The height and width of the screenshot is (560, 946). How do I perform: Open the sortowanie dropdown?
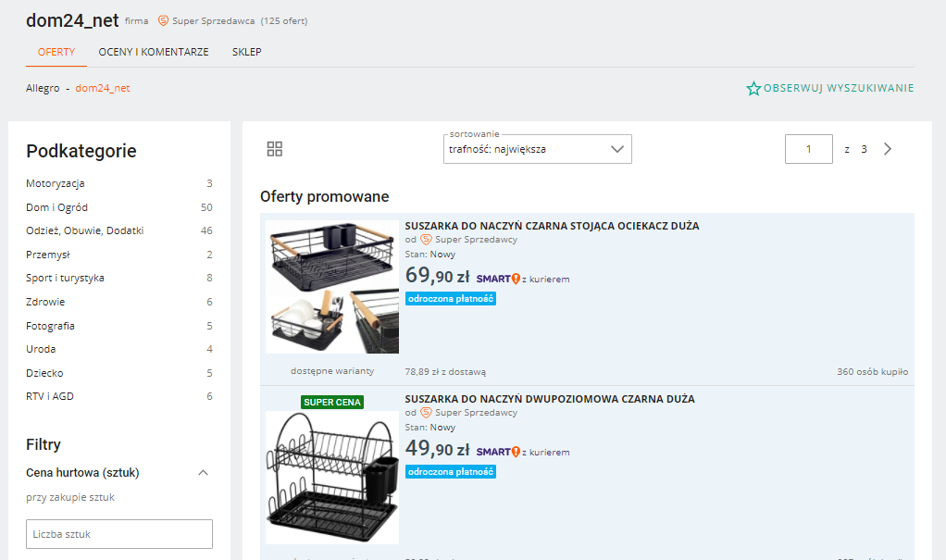616,149
